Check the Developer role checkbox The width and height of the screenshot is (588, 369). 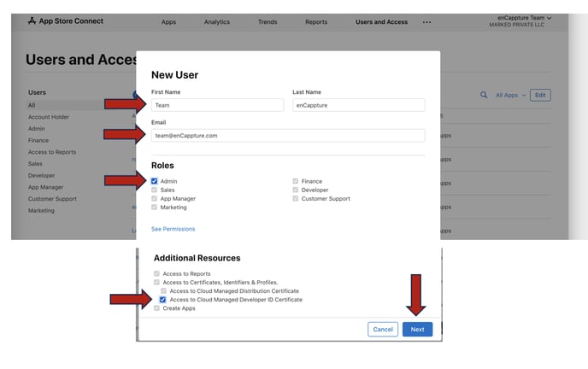click(295, 190)
